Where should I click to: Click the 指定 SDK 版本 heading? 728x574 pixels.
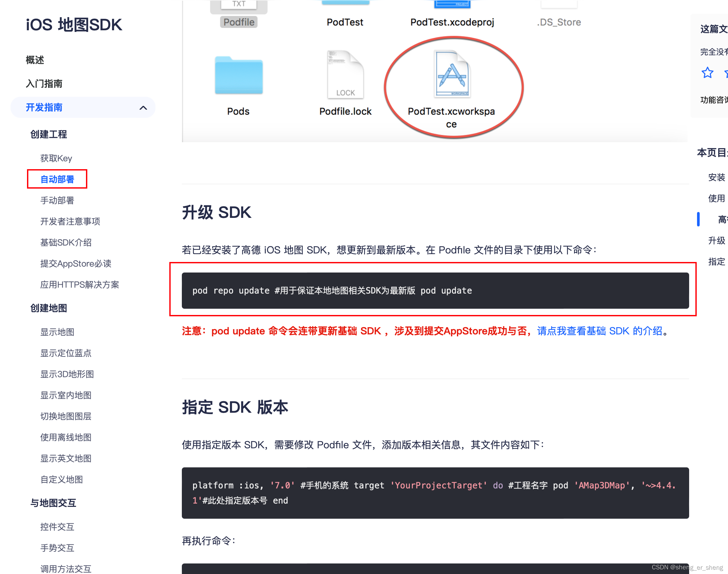click(235, 407)
